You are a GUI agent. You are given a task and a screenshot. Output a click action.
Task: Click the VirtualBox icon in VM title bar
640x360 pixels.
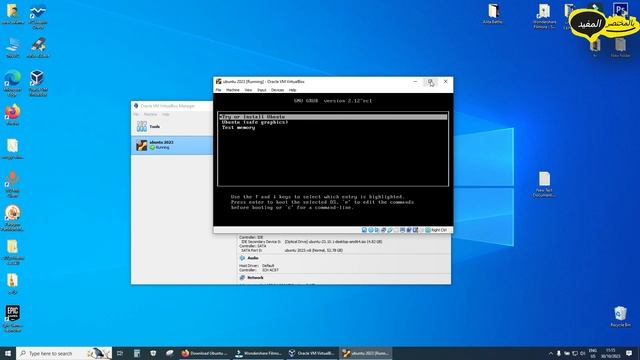(x=219, y=82)
